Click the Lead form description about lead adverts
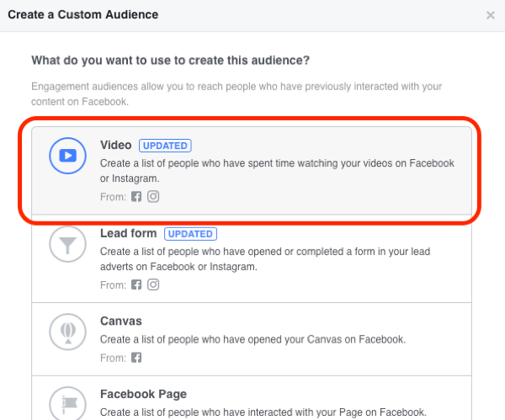Screen dimensions: 505x420 (x=265, y=259)
